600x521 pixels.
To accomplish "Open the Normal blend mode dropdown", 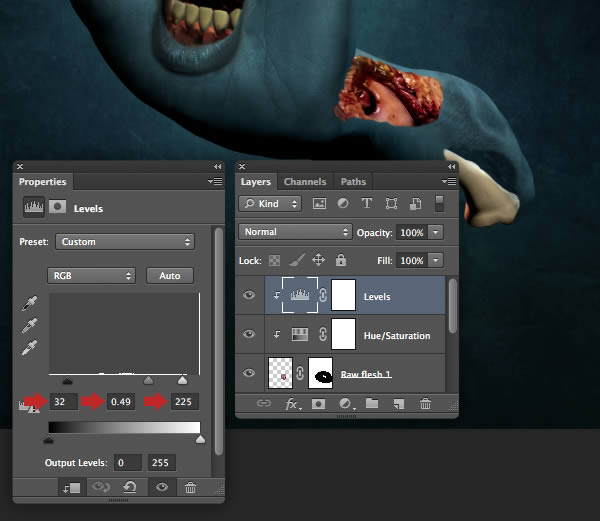I will coord(295,232).
